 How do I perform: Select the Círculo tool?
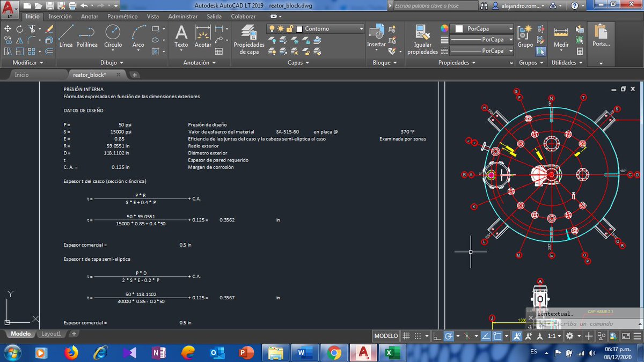pos(113,36)
